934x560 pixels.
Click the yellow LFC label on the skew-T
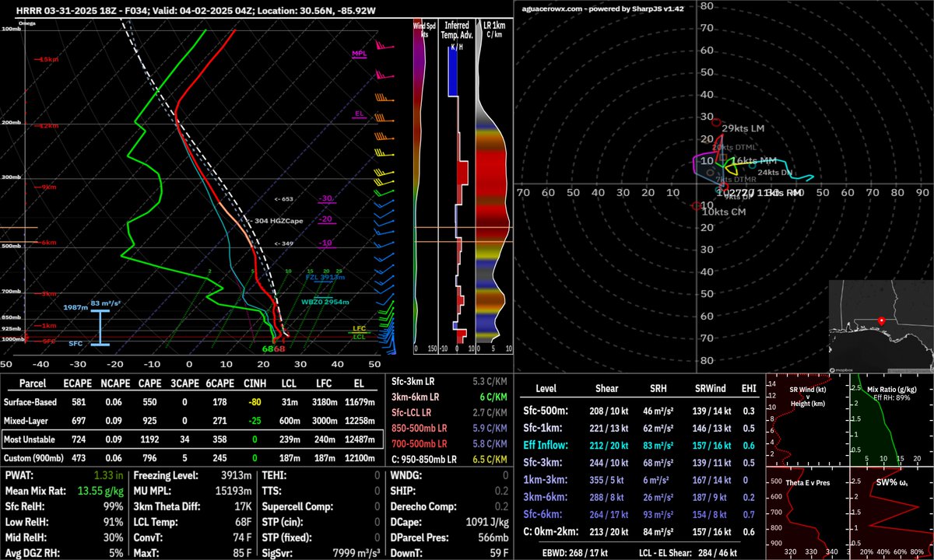pyautogui.click(x=359, y=330)
